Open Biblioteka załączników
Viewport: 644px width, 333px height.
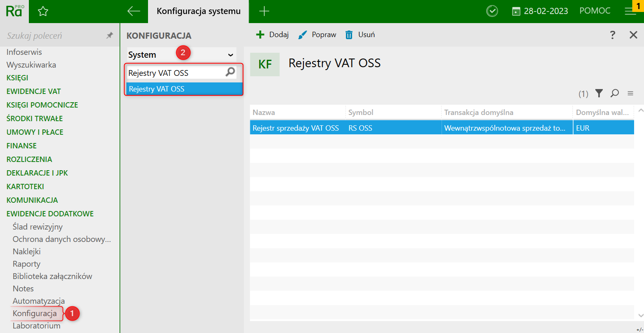tap(52, 276)
